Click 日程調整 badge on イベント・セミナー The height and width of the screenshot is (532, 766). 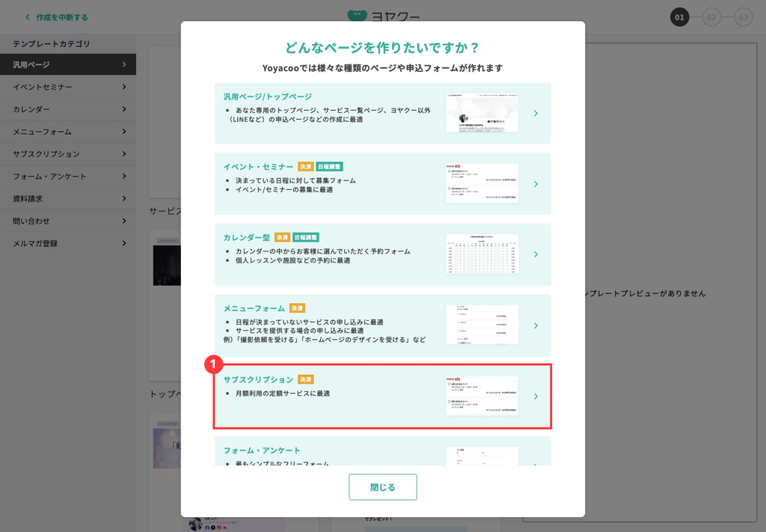point(329,167)
